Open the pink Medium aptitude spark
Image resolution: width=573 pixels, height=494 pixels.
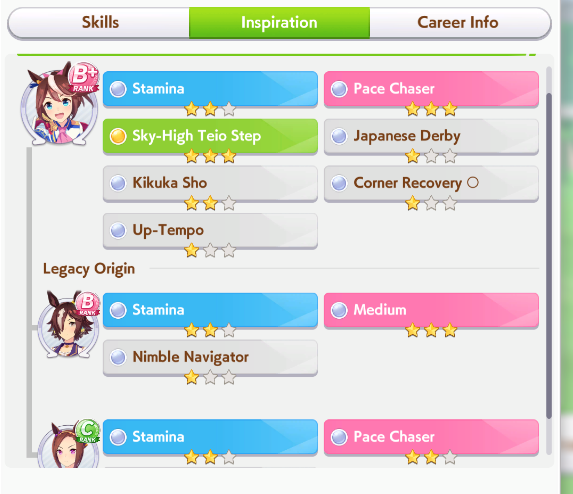(431, 310)
